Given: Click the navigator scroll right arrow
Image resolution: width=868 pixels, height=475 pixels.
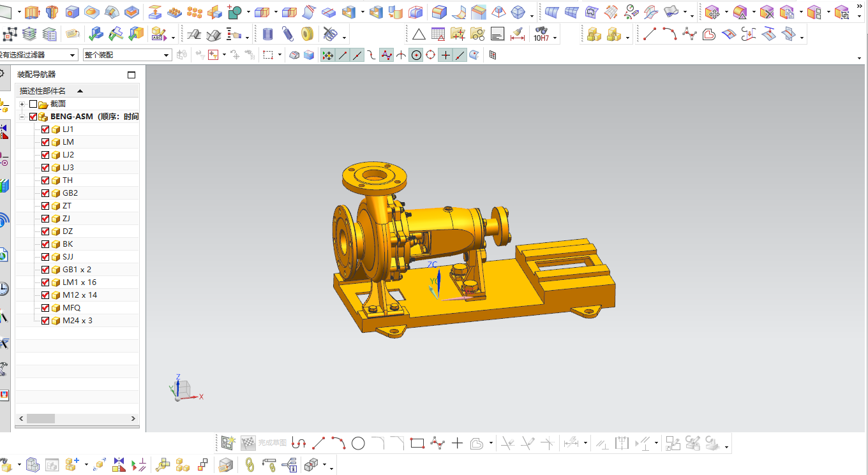Looking at the screenshot, I should coord(133,419).
